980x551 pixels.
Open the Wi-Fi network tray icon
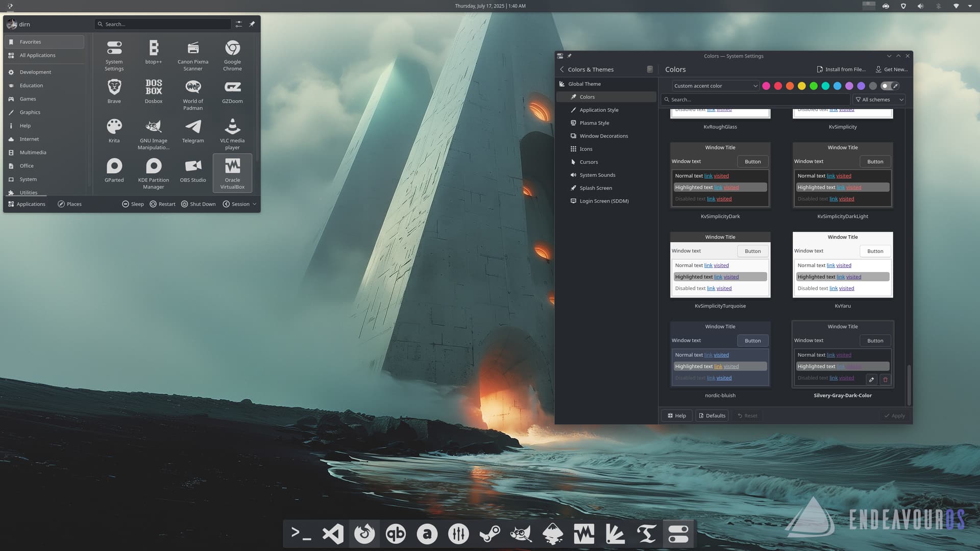point(956,6)
